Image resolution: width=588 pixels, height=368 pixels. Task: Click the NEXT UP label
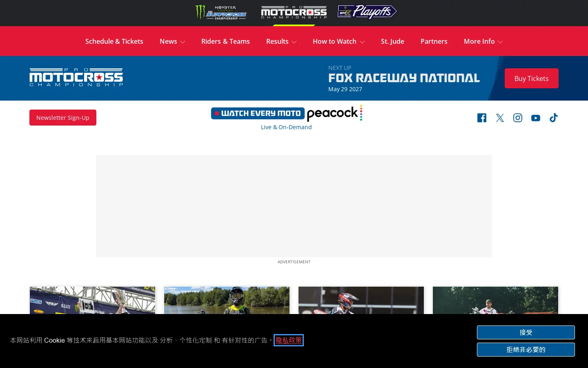click(x=340, y=68)
